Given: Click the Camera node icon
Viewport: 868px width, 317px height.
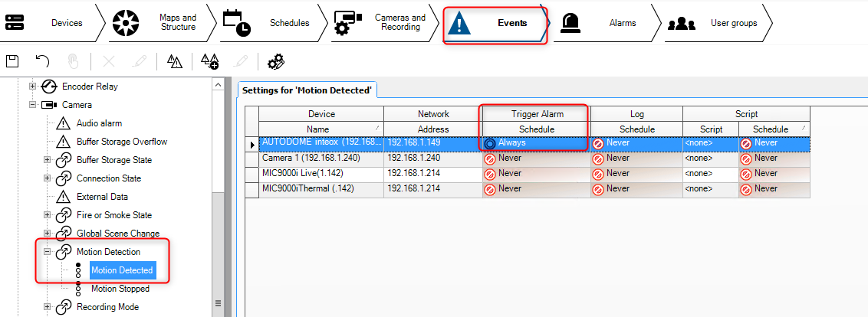Looking at the screenshot, I should click(49, 105).
